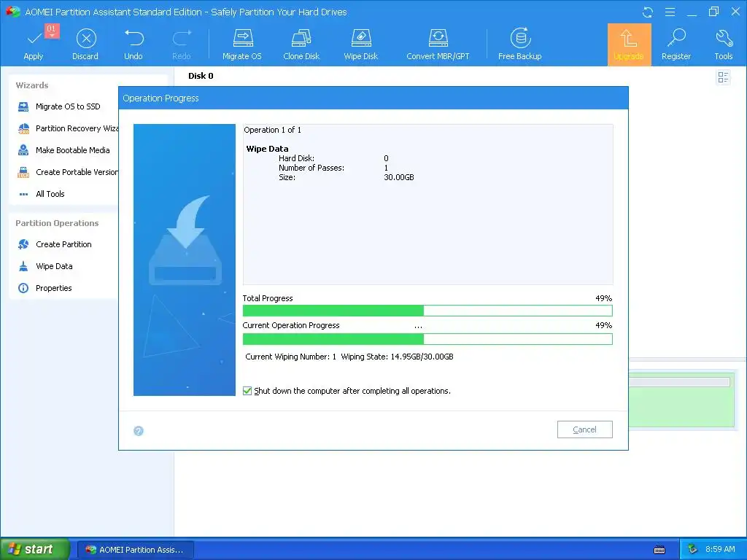Viewport: 747px width, 560px height.
Task: Open the hamburger menu in title bar
Action: [670, 12]
